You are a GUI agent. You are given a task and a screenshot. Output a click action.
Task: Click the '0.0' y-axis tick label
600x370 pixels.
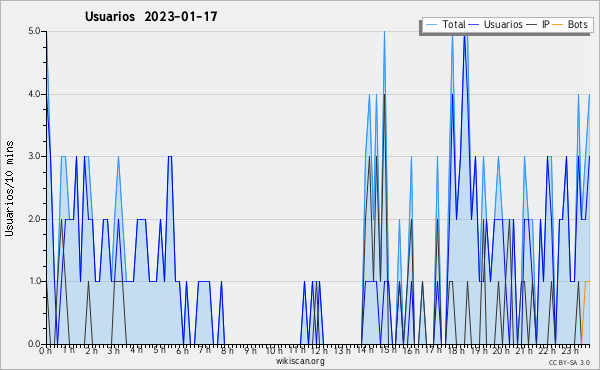[34, 344]
